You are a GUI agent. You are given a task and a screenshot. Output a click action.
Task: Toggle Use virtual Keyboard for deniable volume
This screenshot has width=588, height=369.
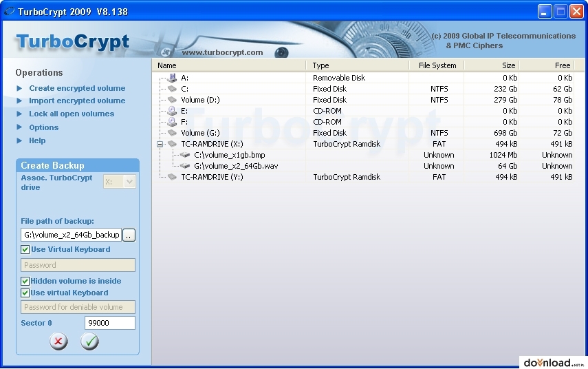click(25, 293)
